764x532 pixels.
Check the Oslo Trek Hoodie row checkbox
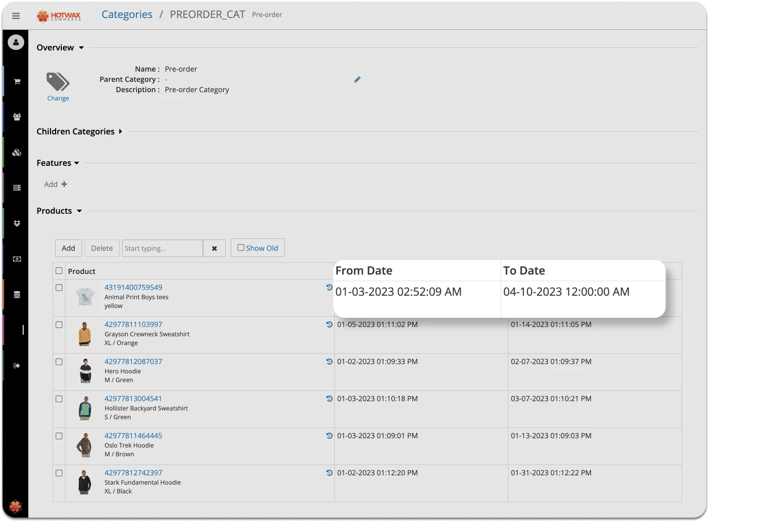59,436
